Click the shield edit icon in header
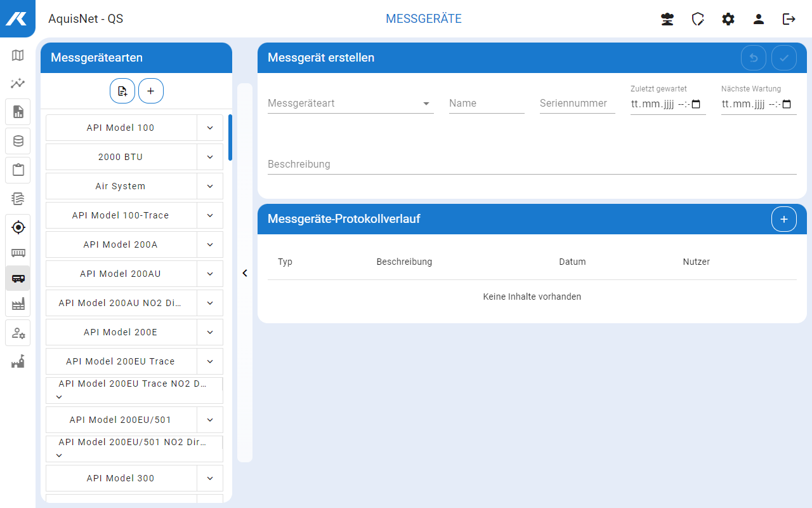812x508 pixels. point(698,19)
